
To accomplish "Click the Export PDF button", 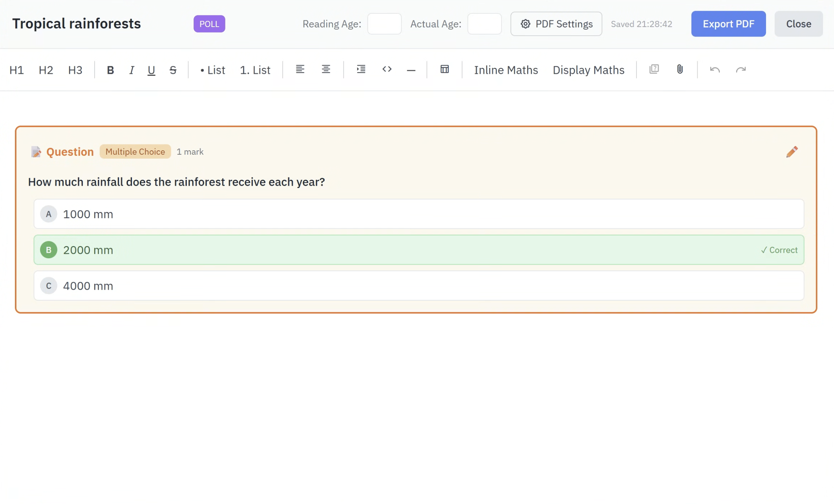I will click(728, 24).
